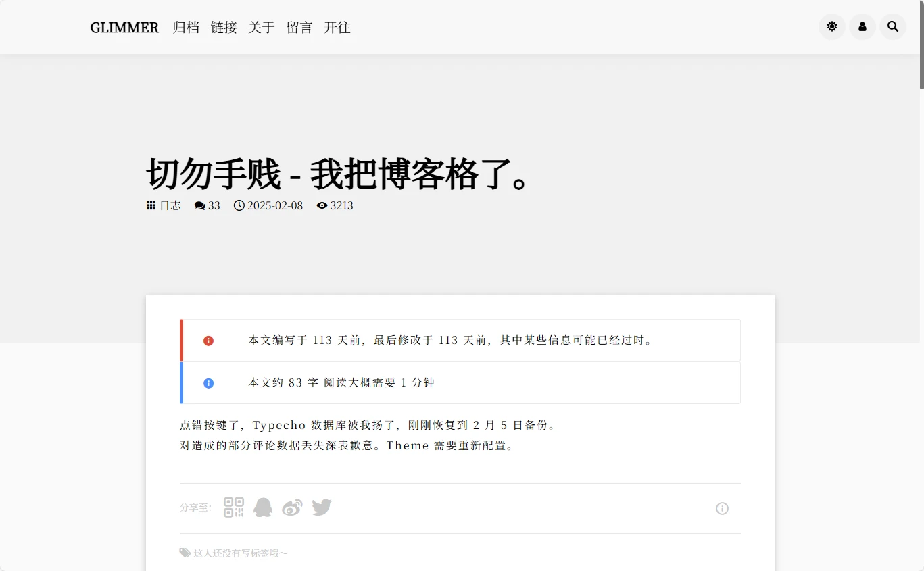Screen dimensions: 924x571
Task: Click the comments bubble icon
Action: pyautogui.click(x=199, y=205)
